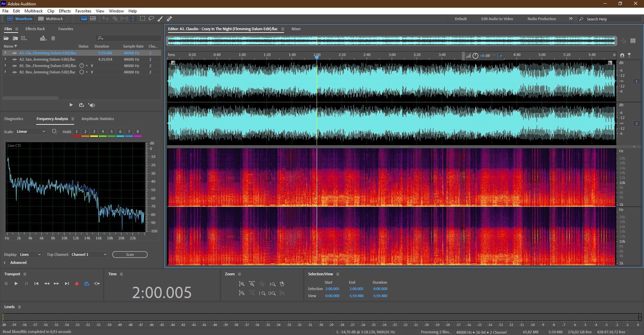
Task: Select the Marquee Selection tool
Action: point(143,18)
